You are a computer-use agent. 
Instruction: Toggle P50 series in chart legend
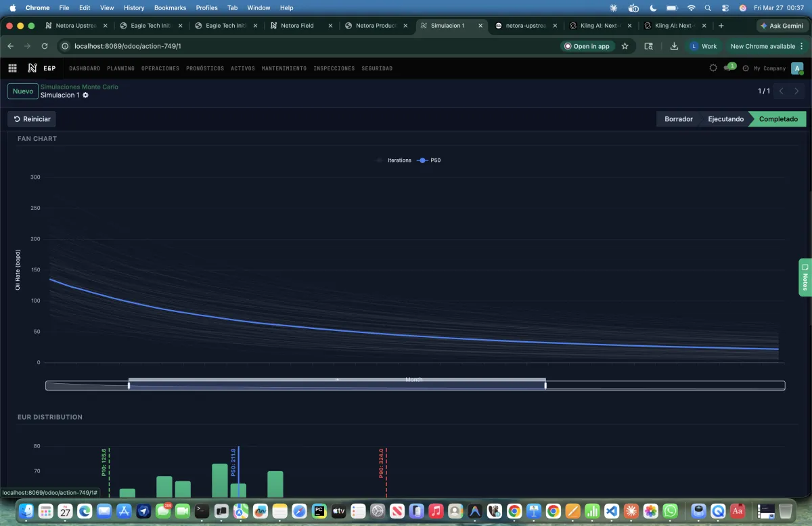click(430, 160)
